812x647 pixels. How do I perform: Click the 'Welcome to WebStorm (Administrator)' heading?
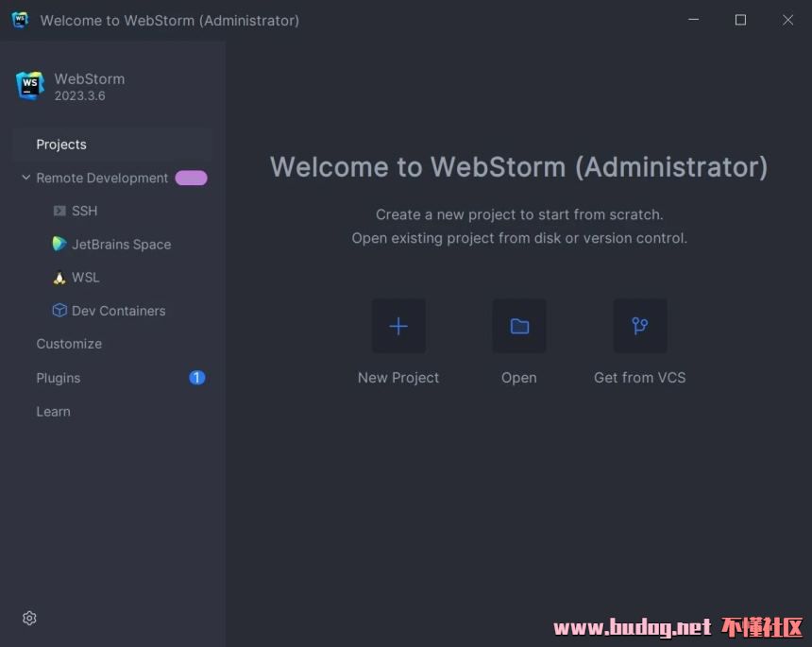[x=519, y=167]
